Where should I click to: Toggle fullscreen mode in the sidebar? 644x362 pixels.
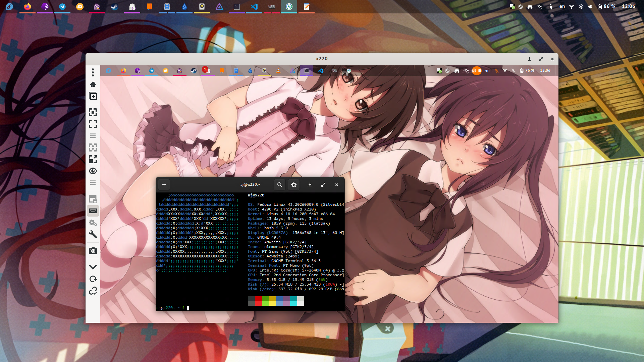(x=93, y=124)
